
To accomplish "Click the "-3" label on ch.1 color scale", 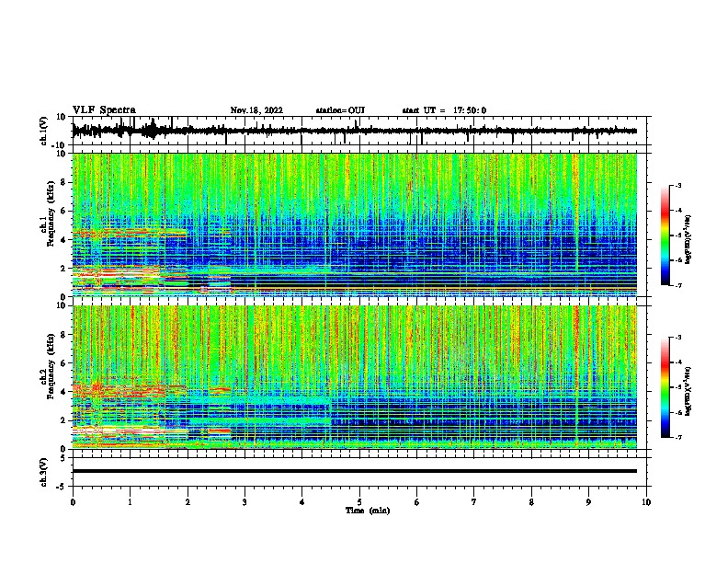I will (x=677, y=185).
